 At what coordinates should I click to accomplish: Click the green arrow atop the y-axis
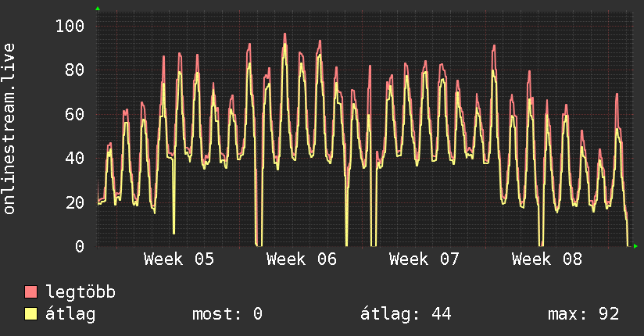pos(98,9)
